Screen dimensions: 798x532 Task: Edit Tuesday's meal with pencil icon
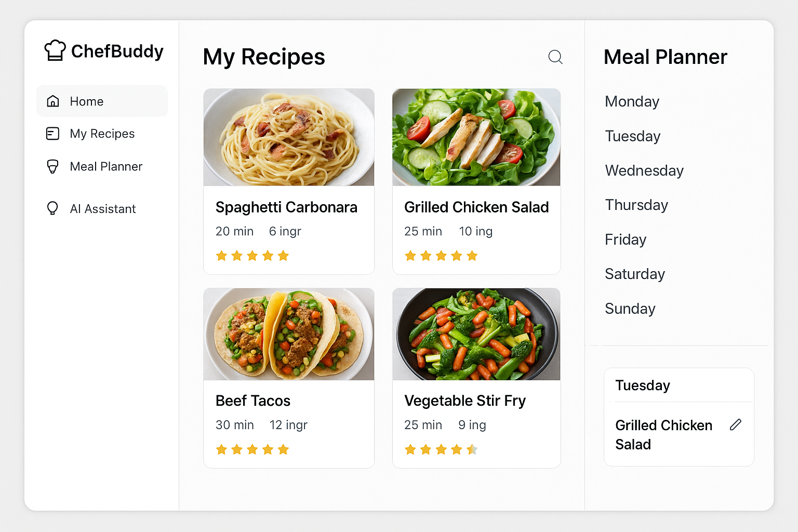point(735,425)
